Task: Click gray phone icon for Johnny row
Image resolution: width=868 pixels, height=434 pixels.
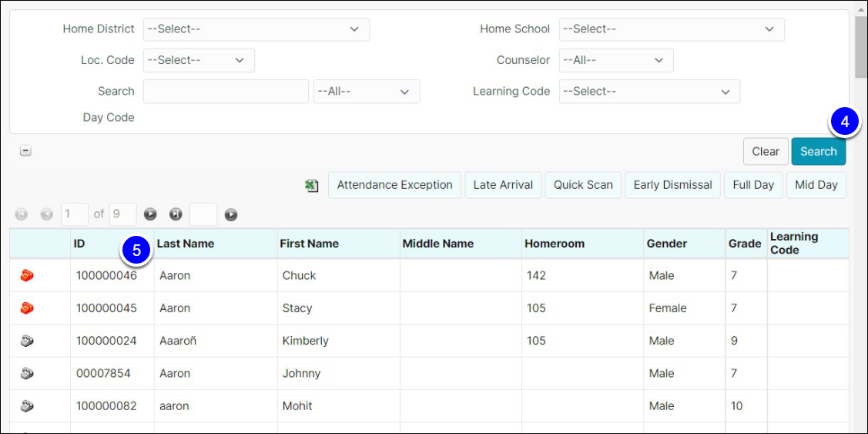Action: (27, 373)
